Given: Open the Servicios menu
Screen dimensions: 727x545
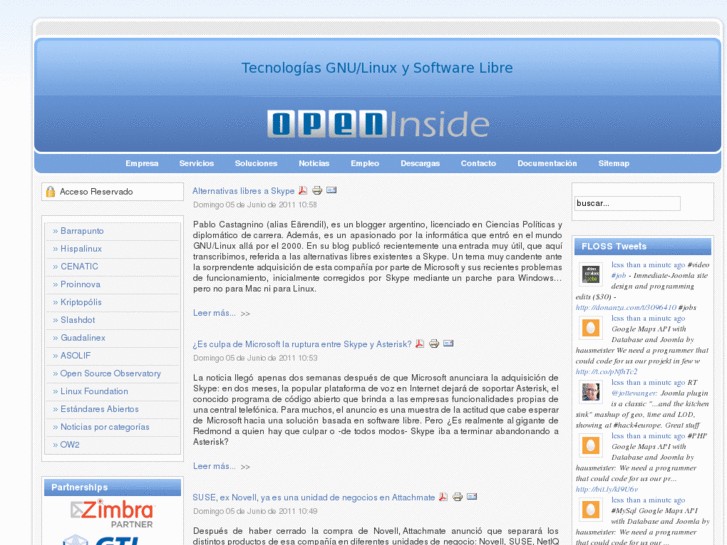Looking at the screenshot, I should pos(197,163).
